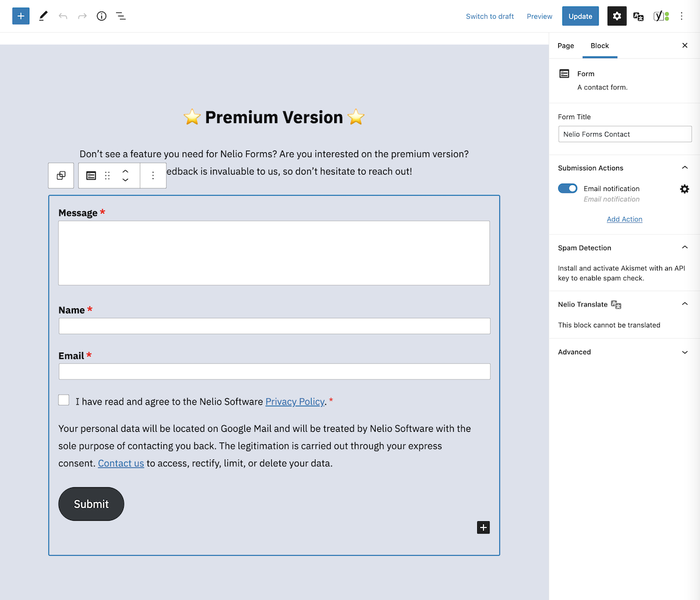Open the top-right Options menu dots
This screenshot has height=600, width=700.
coord(681,16)
